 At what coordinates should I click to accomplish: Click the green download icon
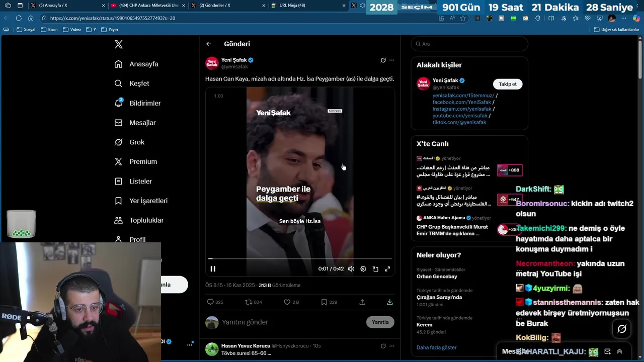(389, 302)
